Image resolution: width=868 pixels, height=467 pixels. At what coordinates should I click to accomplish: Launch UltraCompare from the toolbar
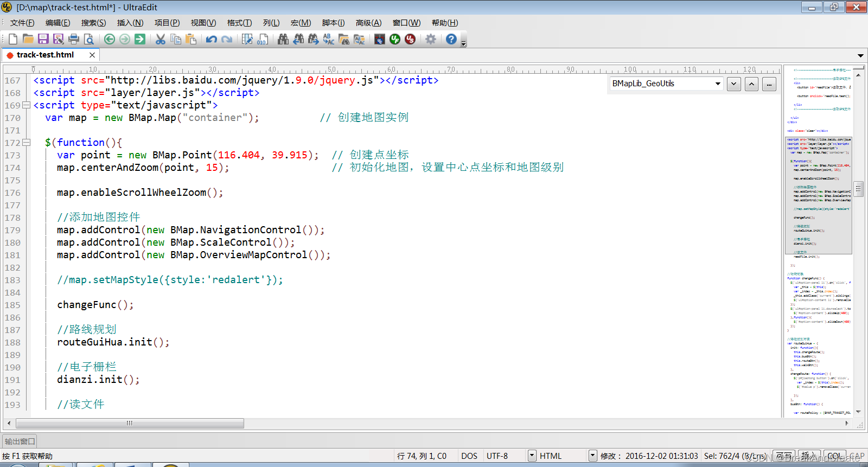point(379,39)
